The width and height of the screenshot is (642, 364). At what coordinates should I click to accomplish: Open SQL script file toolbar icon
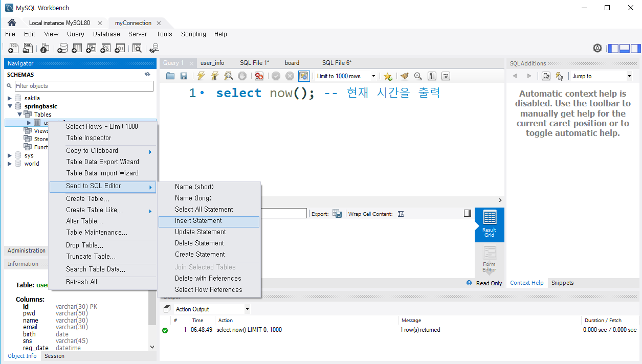(x=28, y=48)
